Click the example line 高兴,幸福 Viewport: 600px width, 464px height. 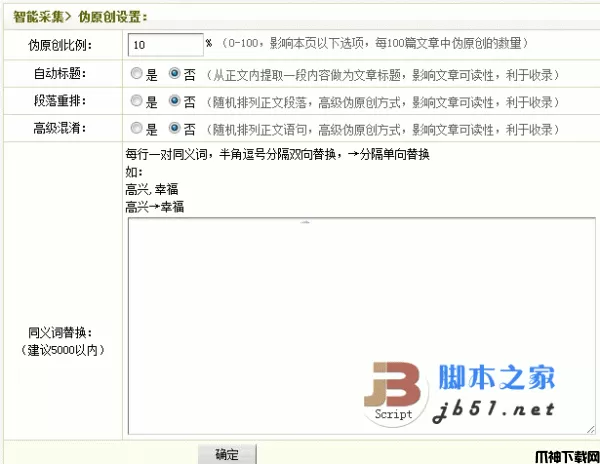pyautogui.click(x=152, y=189)
